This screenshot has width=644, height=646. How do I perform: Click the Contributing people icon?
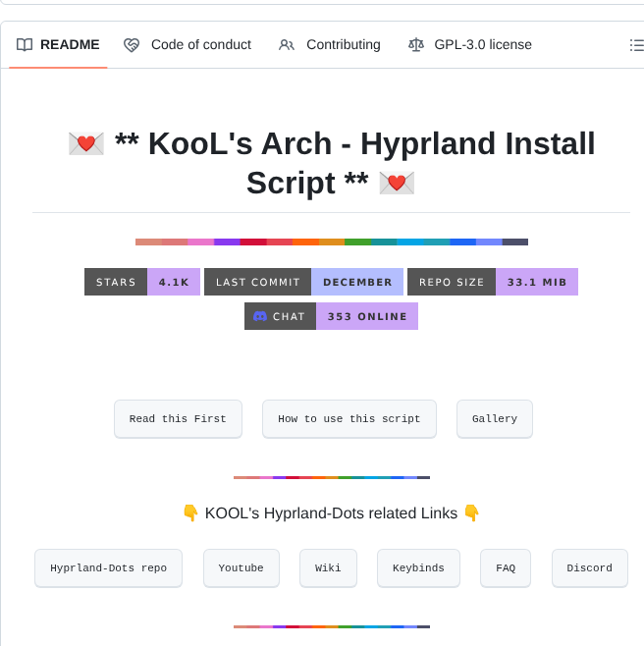click(287, 45)
